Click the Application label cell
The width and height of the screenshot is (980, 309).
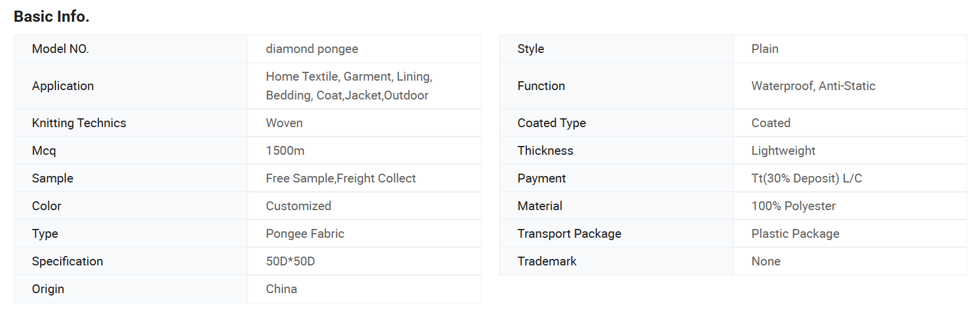[131, 86]
